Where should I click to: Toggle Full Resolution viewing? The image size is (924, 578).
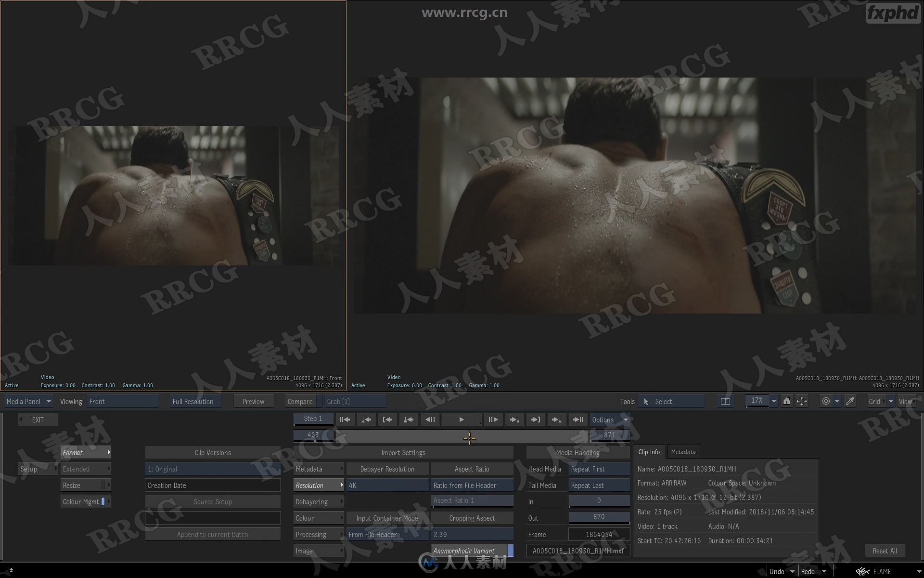click(x=196, y=401)
